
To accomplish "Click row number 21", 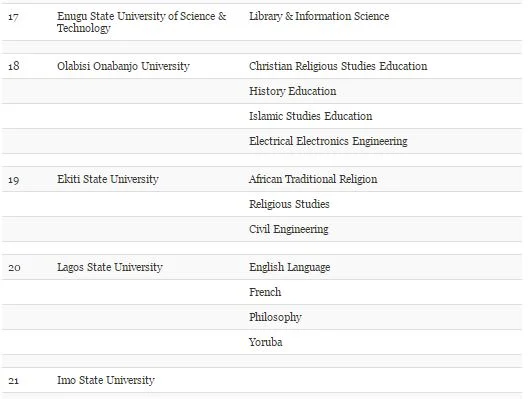I will click(x=13, y=381).
